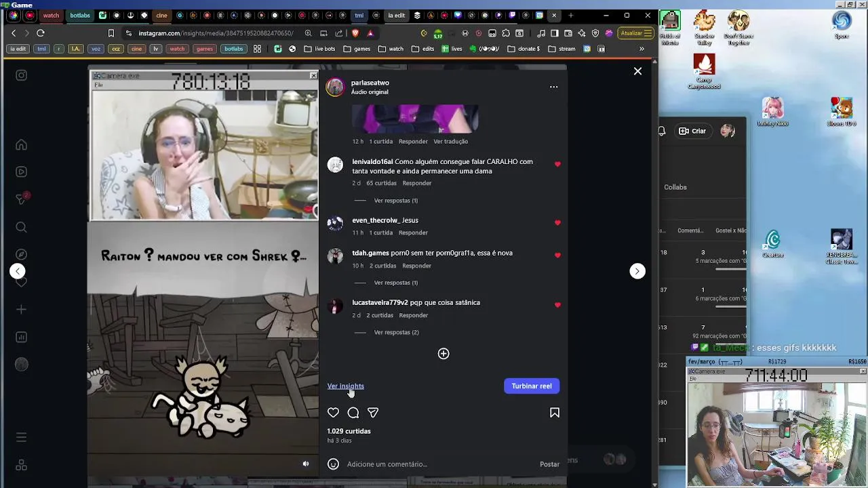Open the Brave shields lion icon

point(356,33)
